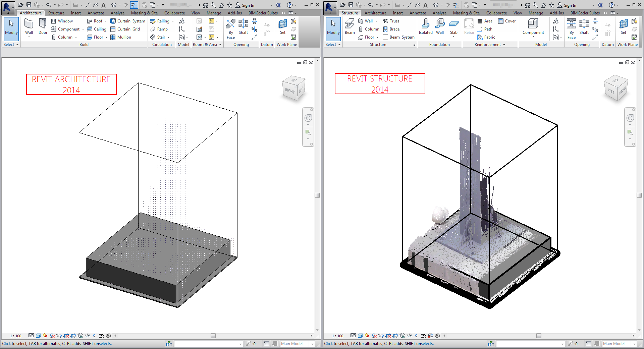Image resolution: width=644 pixels, height=349 pixels.
Task: Select the Door tool
Action: 43,27
